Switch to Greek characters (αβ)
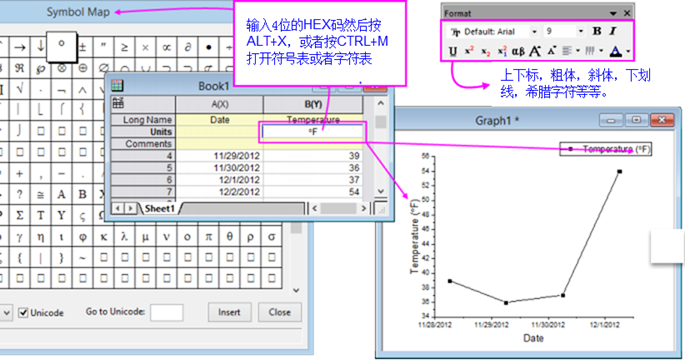Viewport: 685px width, 363px height. 518,52
